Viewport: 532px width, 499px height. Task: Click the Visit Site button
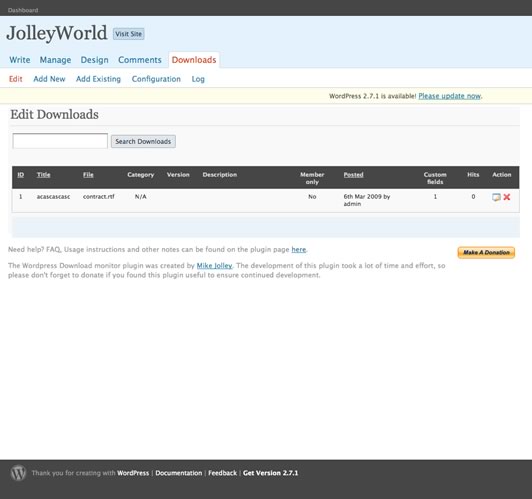tap(129, 34)
